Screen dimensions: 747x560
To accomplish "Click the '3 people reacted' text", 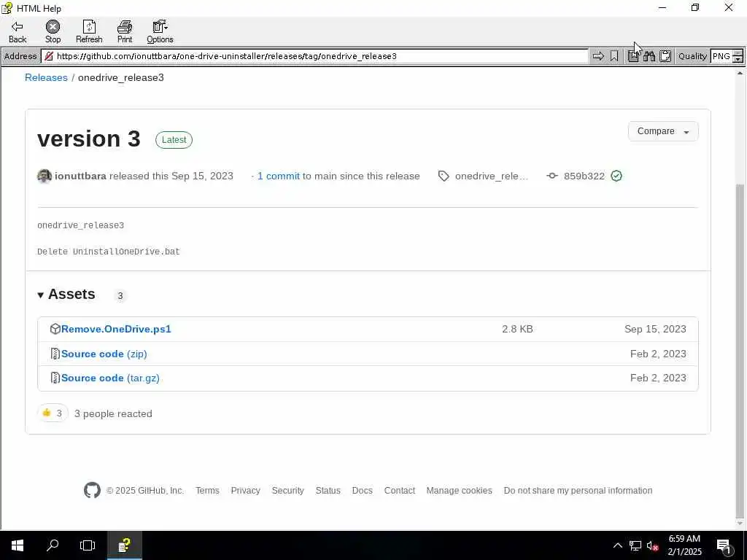I will [113, 414].
